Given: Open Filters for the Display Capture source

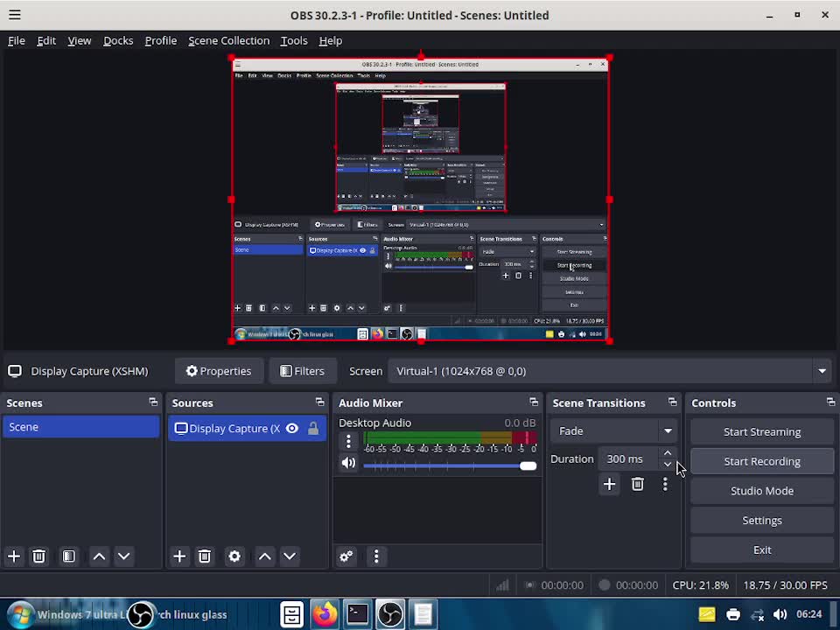Looking at the screenshot, I should pos(303,371).
